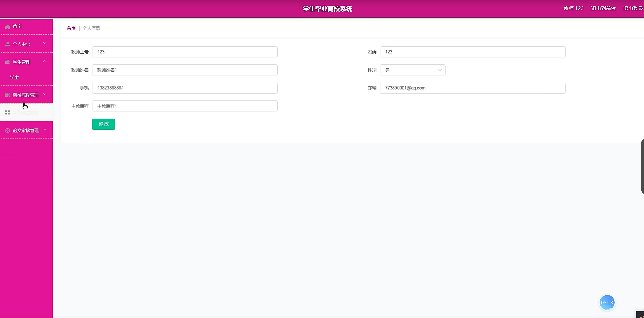
Task: Click the grid icon in the highlighted sidebar row
Action: point(8,112)
